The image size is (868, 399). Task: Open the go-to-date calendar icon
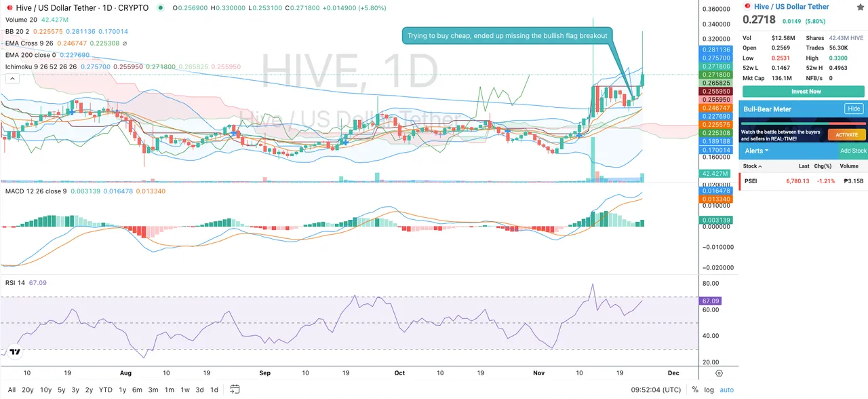[x=235, y=389]
